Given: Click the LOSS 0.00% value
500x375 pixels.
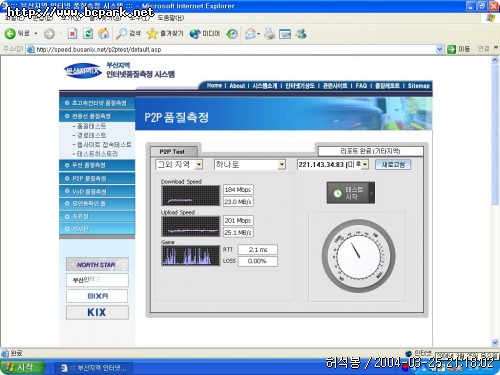Looking at the screenshot, I should pyautogui.click(x=258, y=261).
